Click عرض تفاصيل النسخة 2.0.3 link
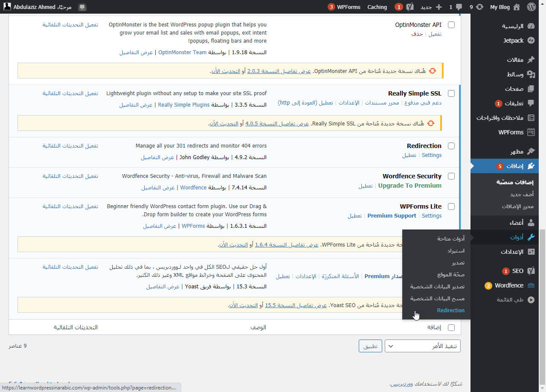 coord(279,71)
